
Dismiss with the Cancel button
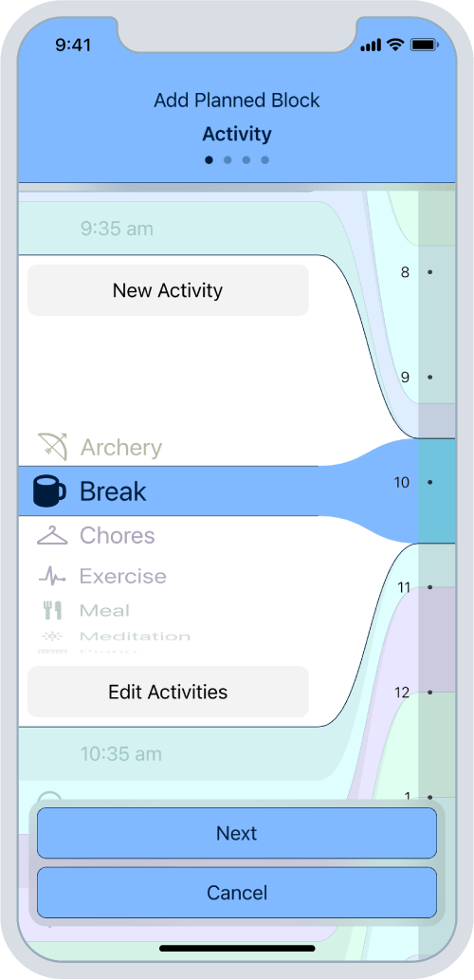coord(237,893)
